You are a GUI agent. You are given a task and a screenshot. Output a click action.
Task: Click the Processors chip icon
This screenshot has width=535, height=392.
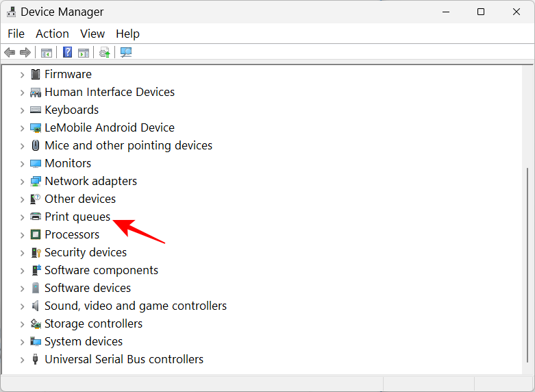click(x=36, y=234)
